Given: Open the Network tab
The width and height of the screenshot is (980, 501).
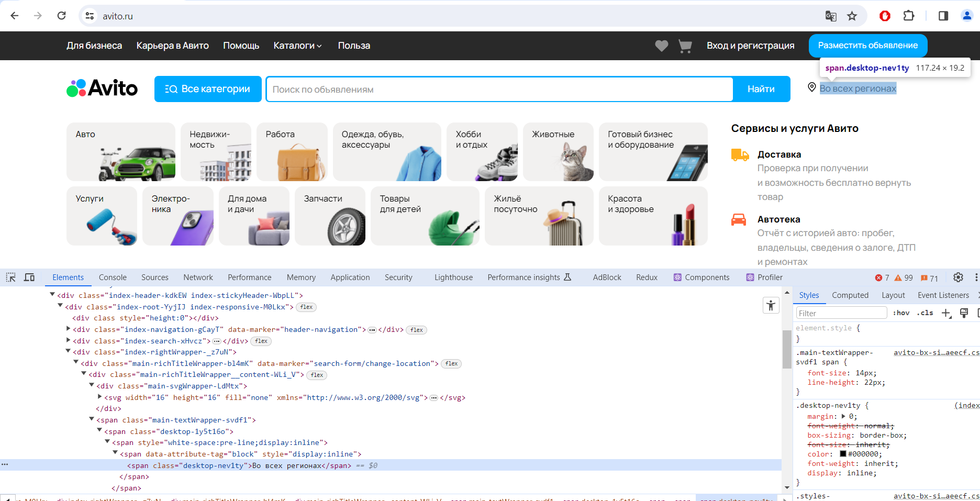Looking at the screenshot, I should (x=198, y=277).
